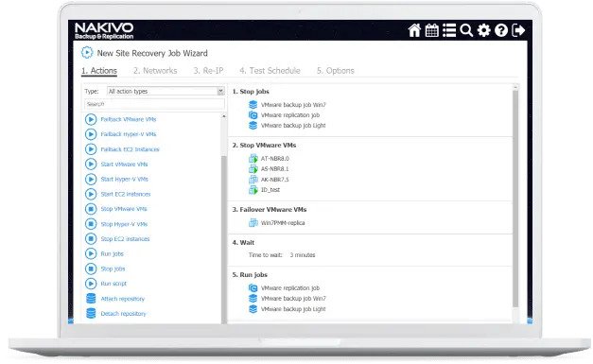The width and height of the screenshot is (593, 364).
Task: Add the Attach repository action
Action: click(123, 299)
